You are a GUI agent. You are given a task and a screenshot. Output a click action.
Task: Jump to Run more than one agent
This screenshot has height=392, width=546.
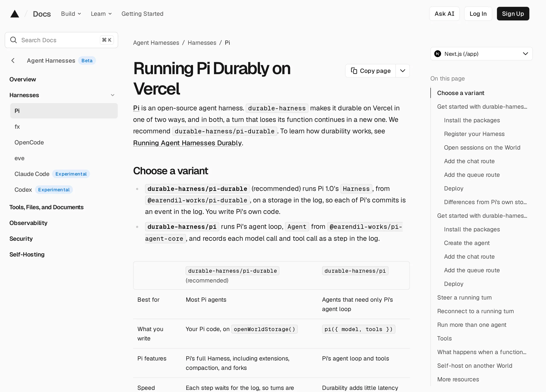pyautogui.click(x=471, y=325)
